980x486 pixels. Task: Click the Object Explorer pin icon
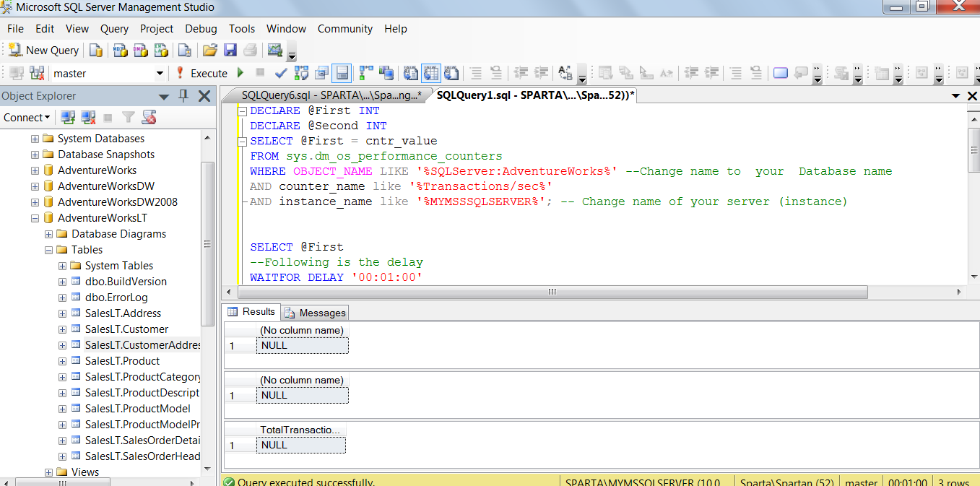pyautogui.click(x=183, y=95)
